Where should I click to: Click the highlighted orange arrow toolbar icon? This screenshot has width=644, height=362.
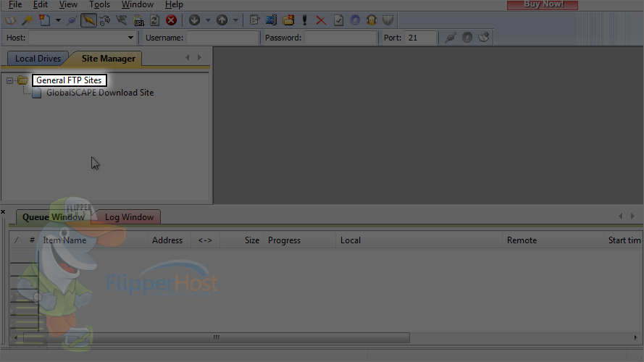pyautogui.click(x=88, y=20)
